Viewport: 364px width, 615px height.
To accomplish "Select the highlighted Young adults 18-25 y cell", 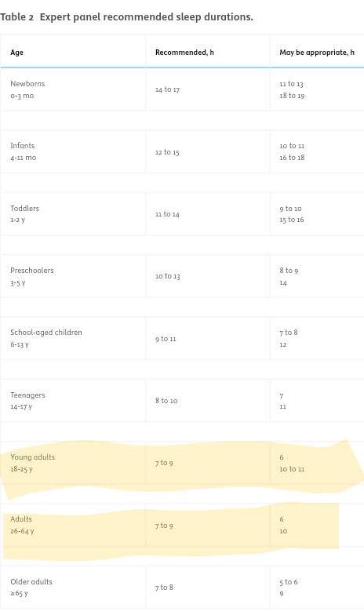I will point(73,463).
